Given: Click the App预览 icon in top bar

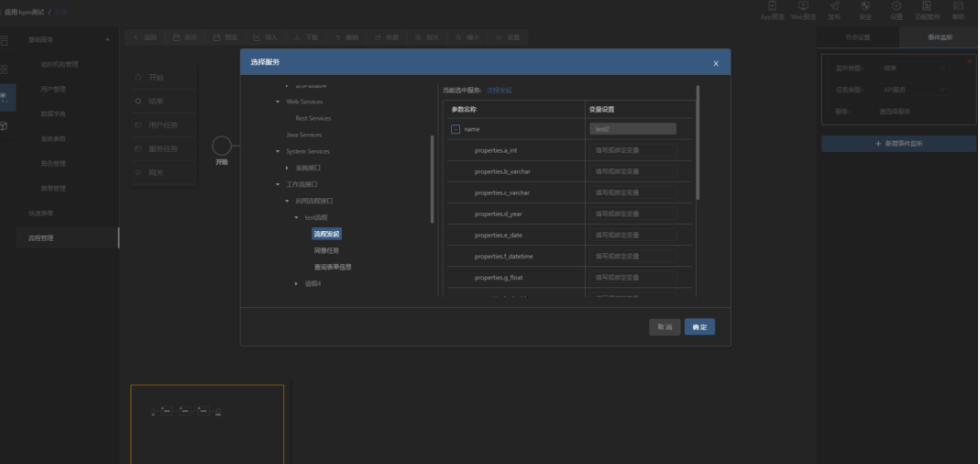Looking at the screenshot, I should [x=772, y=6].
